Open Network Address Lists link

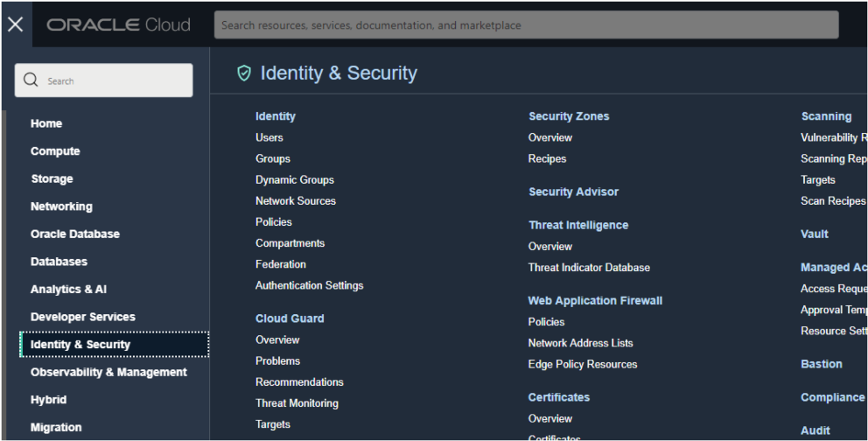click(x=580, y=343)
